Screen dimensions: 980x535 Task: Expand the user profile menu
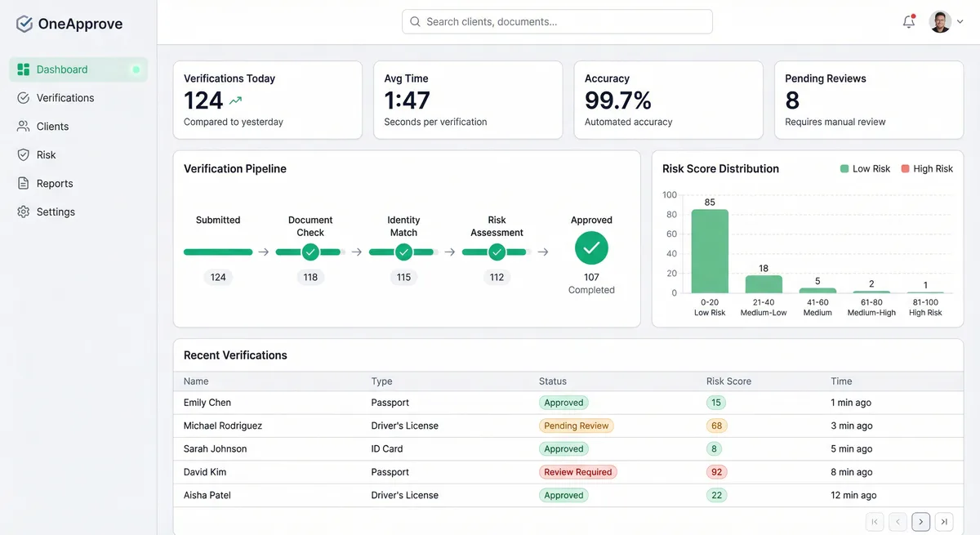(x=941, y=21)
